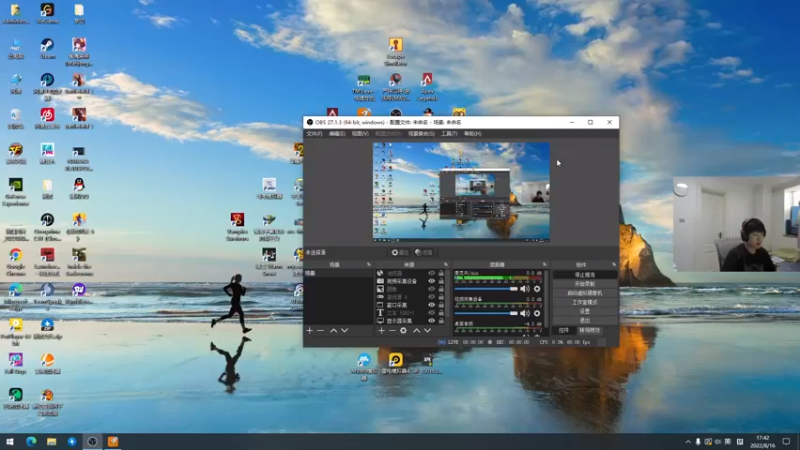Mute the video capture device audio speaker
The width and height of the screenshot is (800, 450).
(x=524, y=313)
